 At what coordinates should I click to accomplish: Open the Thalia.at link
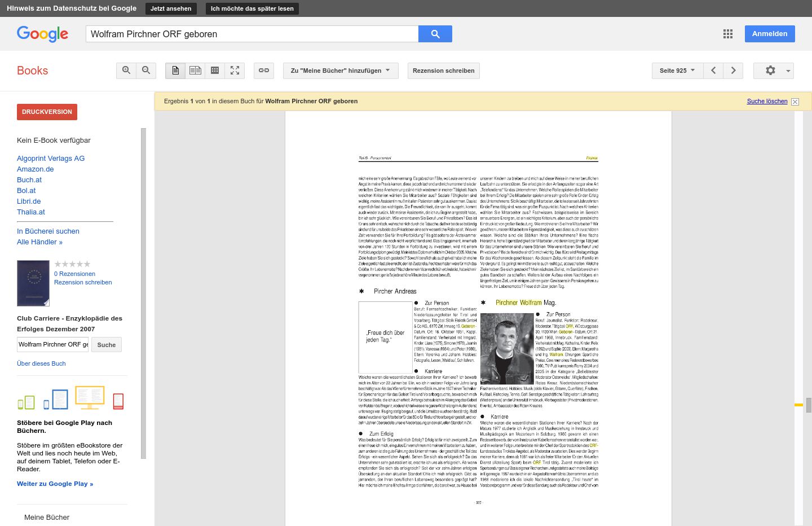point(31,212)
